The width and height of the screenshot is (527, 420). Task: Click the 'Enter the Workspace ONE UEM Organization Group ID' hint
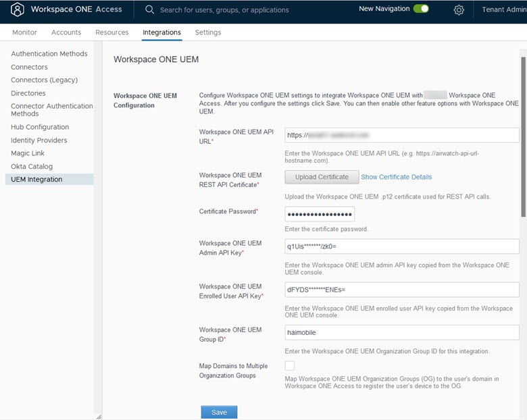(387, 351)
